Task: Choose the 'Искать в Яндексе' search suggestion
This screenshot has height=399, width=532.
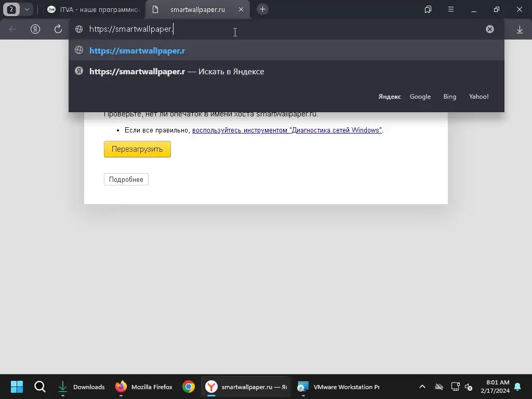Action: click(286, 71)
